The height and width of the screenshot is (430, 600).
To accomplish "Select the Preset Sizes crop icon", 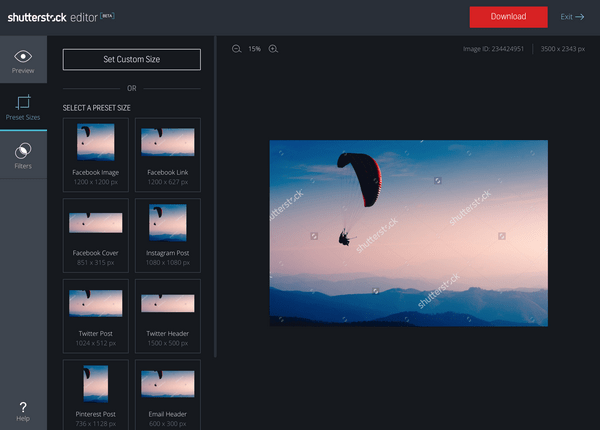I will coord(23,103).
